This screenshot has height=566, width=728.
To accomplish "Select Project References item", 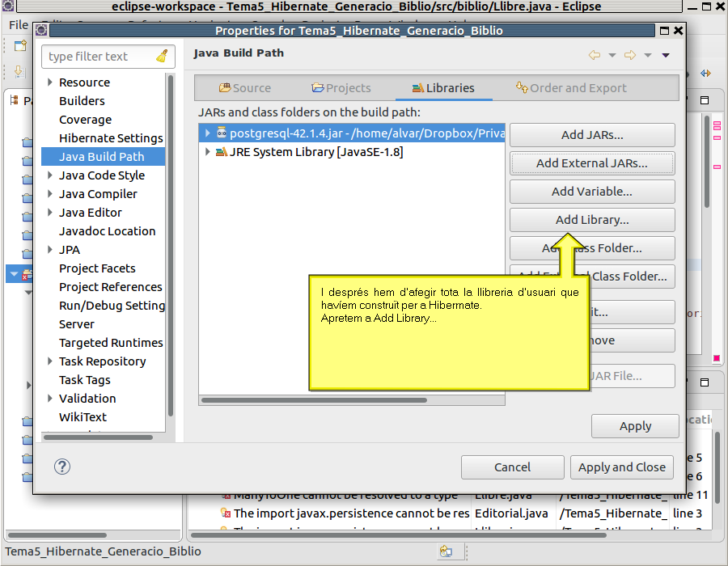I will coord(111,287).
